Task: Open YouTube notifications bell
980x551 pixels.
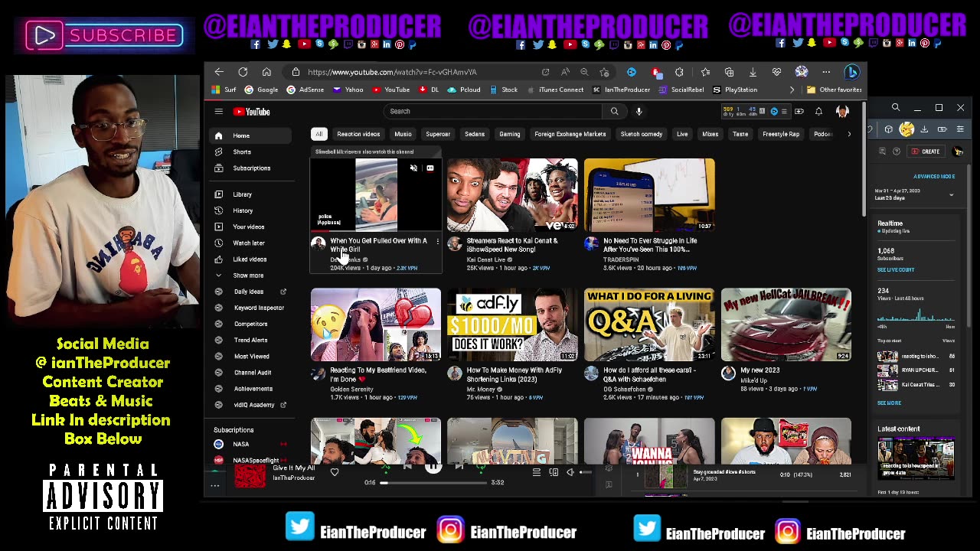Action: click(x=818, y=112)
